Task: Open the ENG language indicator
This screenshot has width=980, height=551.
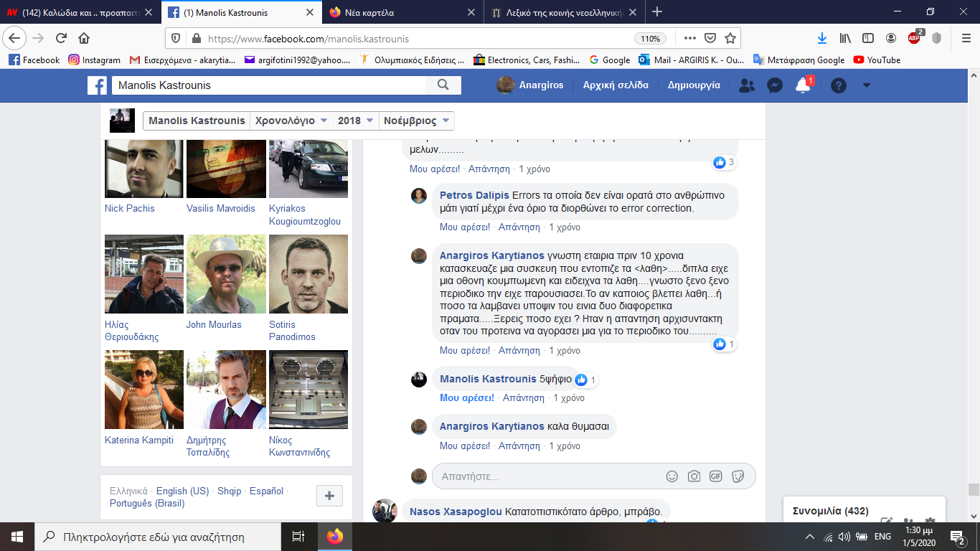Action: 883,537
